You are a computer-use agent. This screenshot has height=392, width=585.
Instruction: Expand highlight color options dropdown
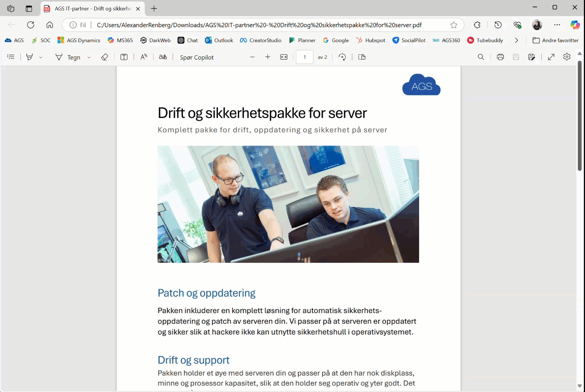pos(41,57)
